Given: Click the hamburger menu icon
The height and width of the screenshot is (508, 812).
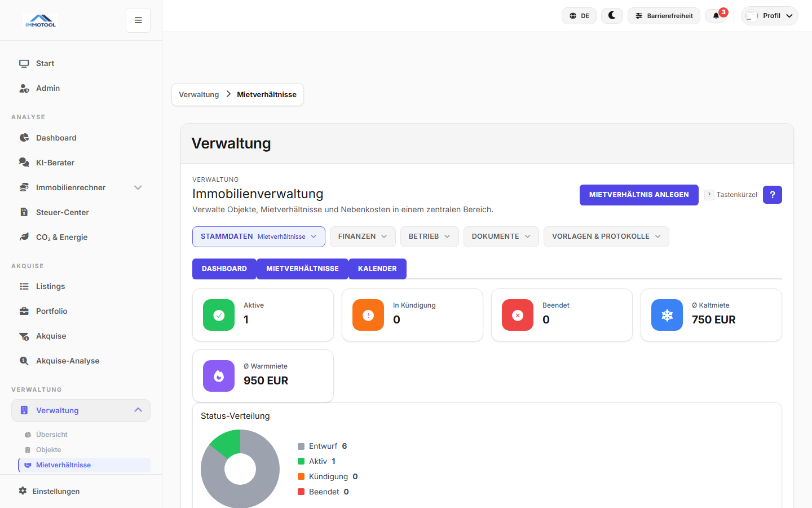Looking at the screenshot, I should point(138,20).
